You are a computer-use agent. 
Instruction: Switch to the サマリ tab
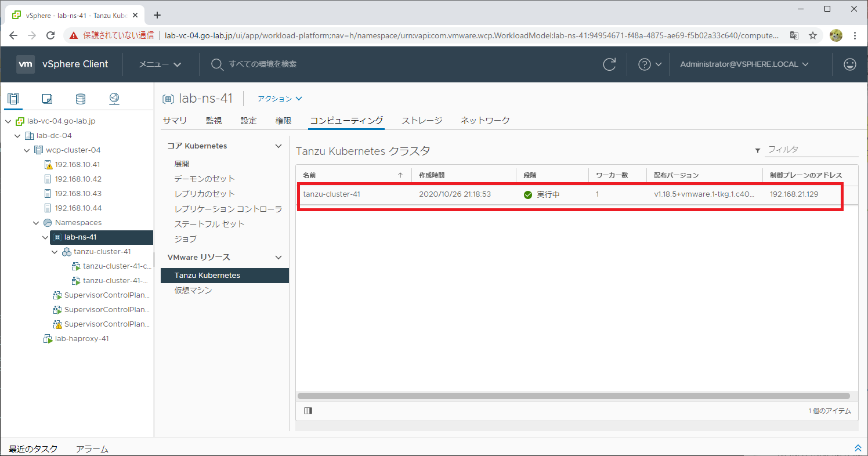click(x=175, y=121)
